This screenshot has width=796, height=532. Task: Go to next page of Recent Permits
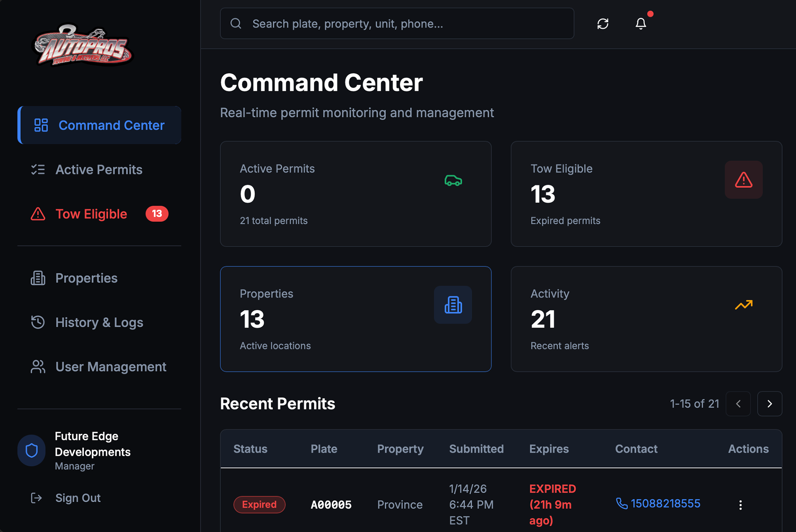coord(769,404)
